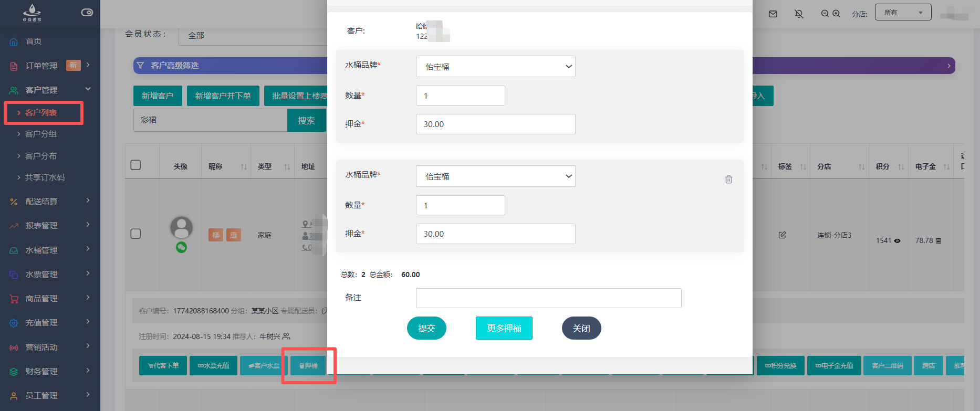Check the select-all checkbox in table header

(135, 165)
